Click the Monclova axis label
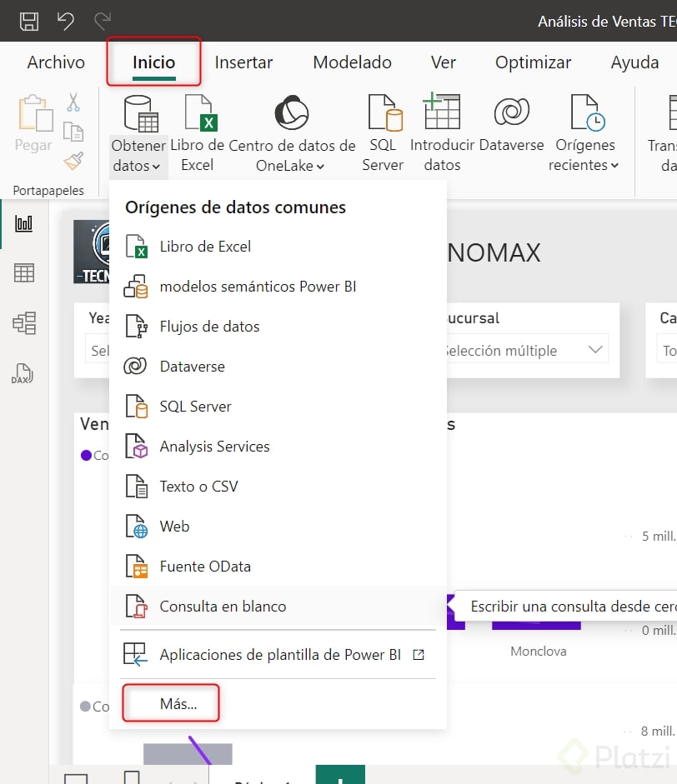 tap(539, 652)
